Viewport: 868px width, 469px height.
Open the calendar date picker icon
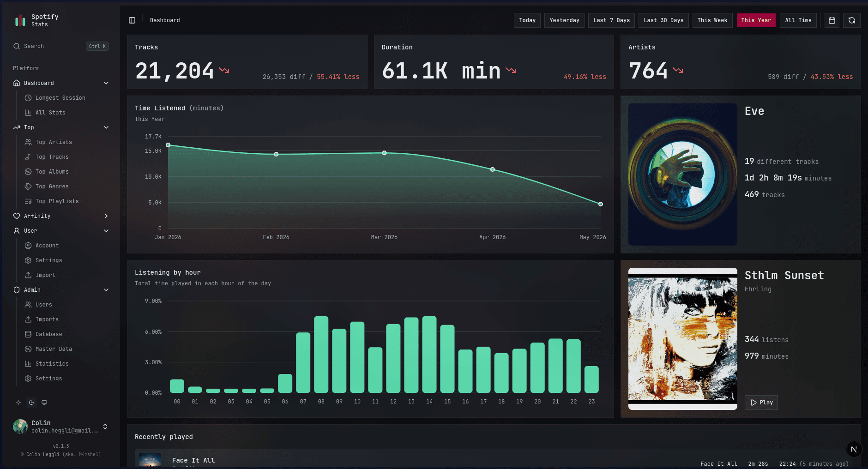tap(832, 20)
